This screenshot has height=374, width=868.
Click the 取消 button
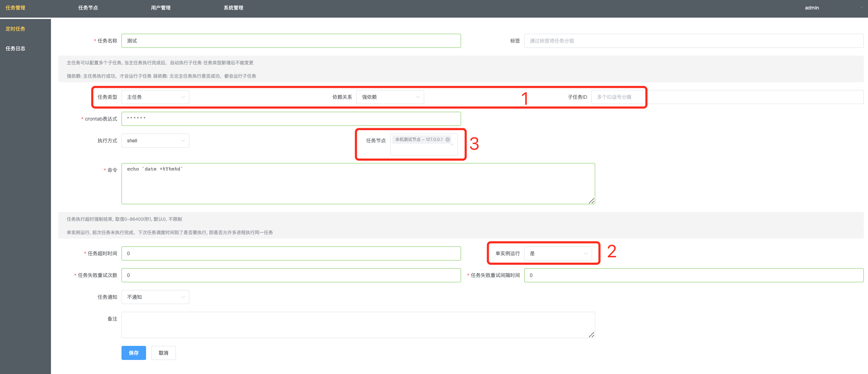164,353
